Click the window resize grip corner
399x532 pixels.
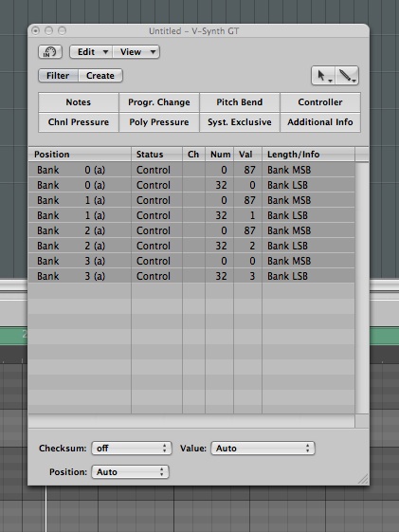(x=363, y=479)
